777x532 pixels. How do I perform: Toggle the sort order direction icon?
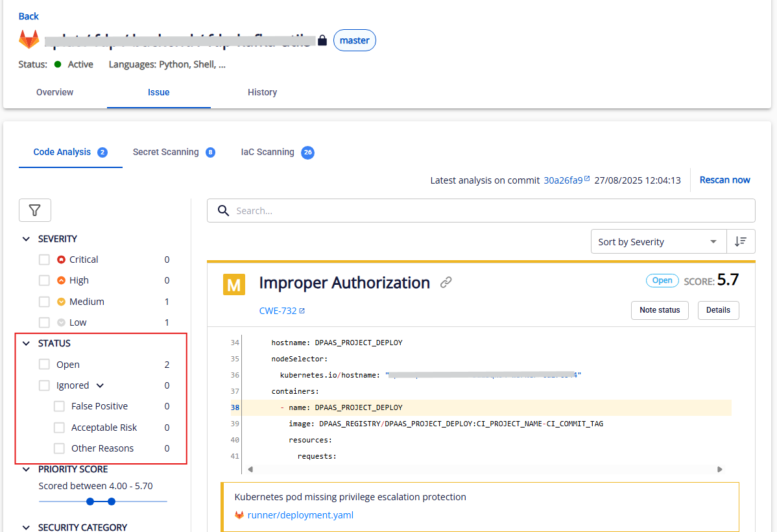pyautogui.click(x=741, y=241)
